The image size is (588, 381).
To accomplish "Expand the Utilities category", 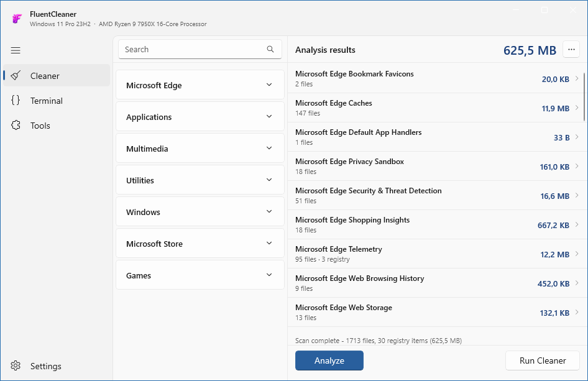I will pyautogui.click(x=200, y=180).
